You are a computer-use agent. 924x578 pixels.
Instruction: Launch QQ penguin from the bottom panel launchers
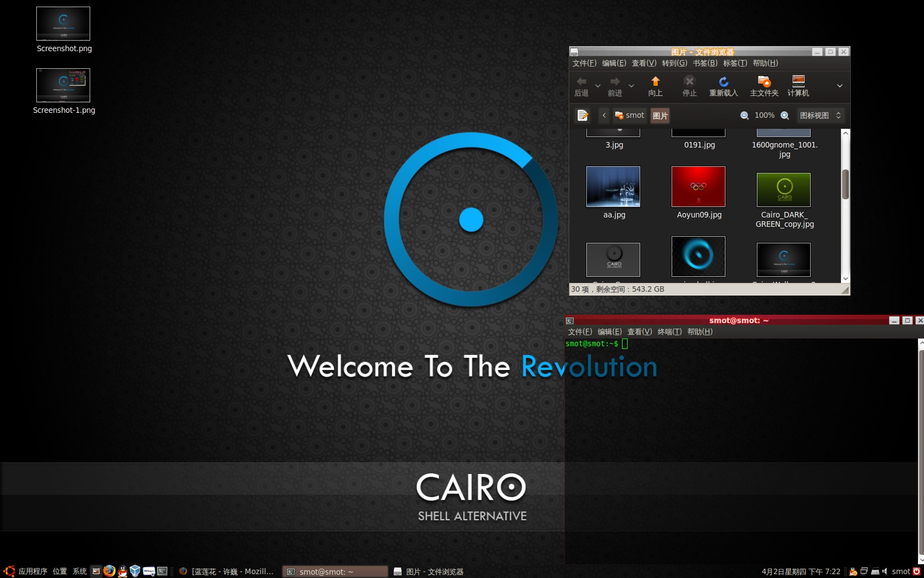123,571
